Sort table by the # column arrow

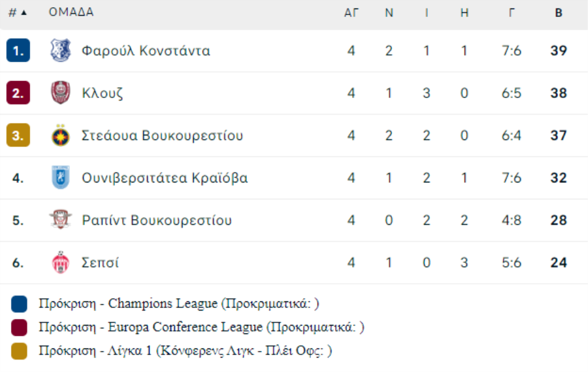point(24,12)
